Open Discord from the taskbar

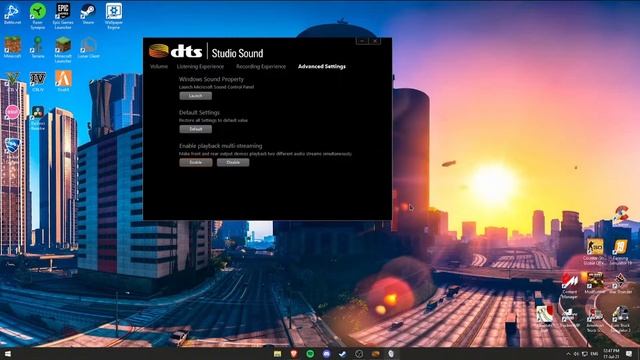(327, 353)
